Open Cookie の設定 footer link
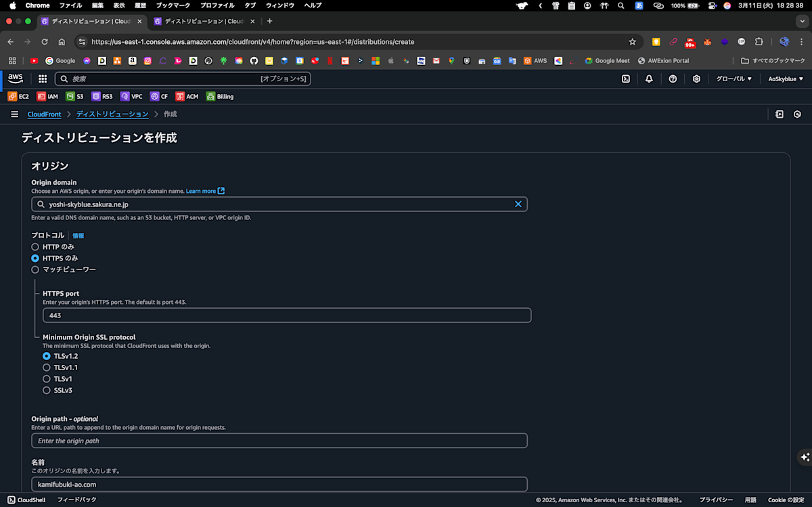Image resolution: width=812 pixels, height=507 pixels. click(786, 500)
